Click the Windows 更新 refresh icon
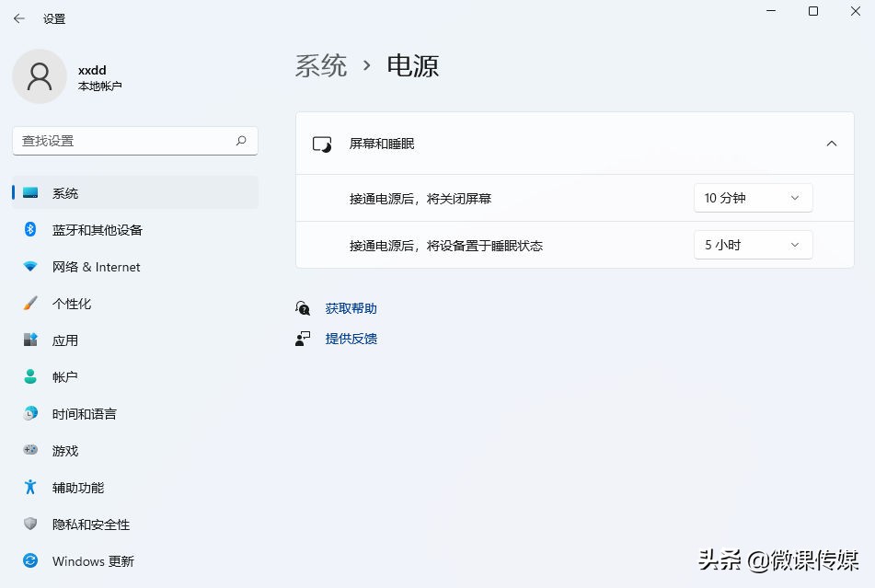This screenshot has width=875, height=588. pos(30,560)
